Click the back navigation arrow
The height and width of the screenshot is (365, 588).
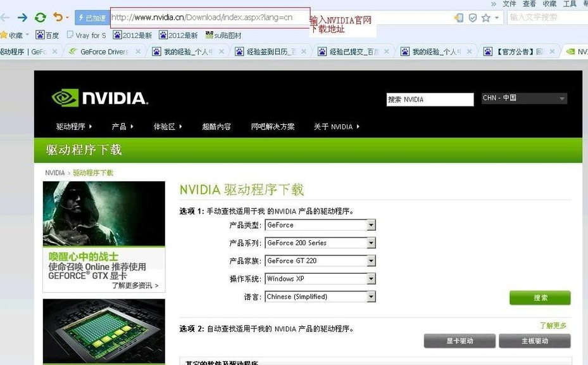5,17
